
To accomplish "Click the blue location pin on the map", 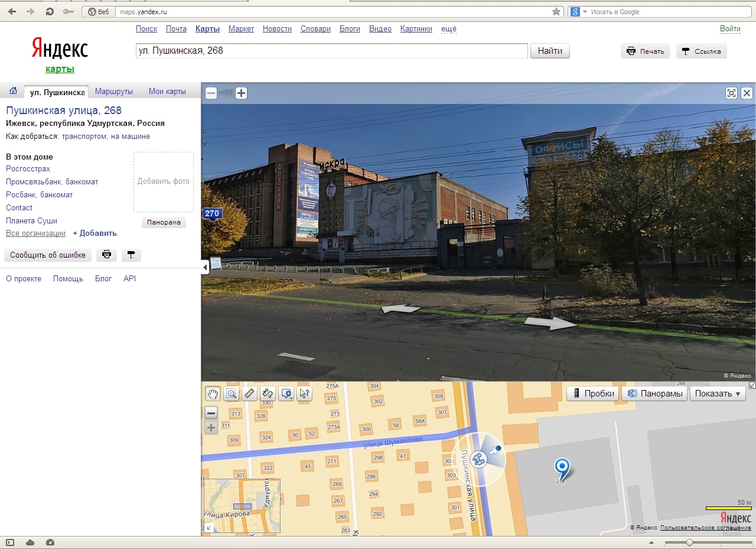I will coord(562,468).
